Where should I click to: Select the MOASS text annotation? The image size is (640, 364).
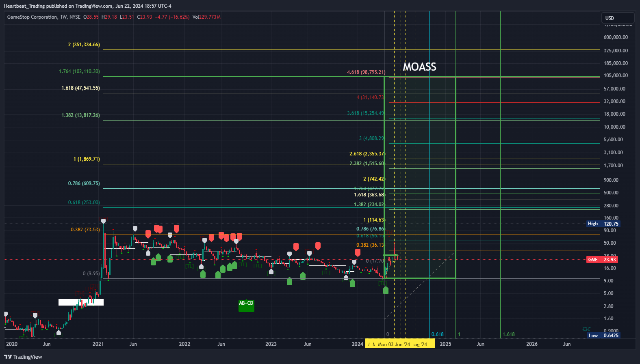pyautogui.click(x=419, y=67)
